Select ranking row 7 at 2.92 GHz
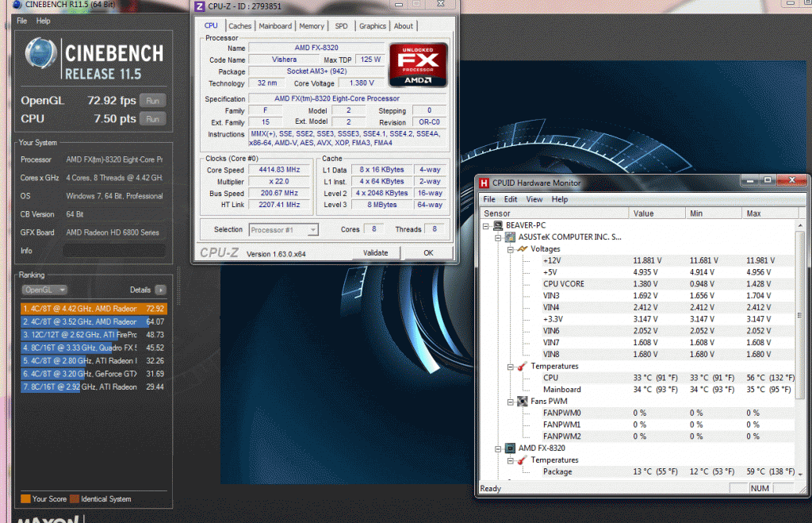The image size is (812, 523). point(94,386)
